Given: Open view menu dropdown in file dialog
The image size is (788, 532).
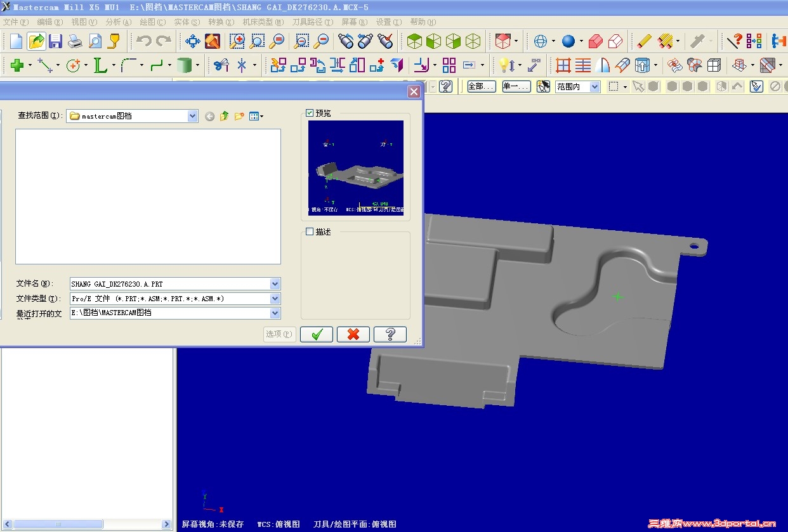Looking at the screenshot, I should click(256, 116).
